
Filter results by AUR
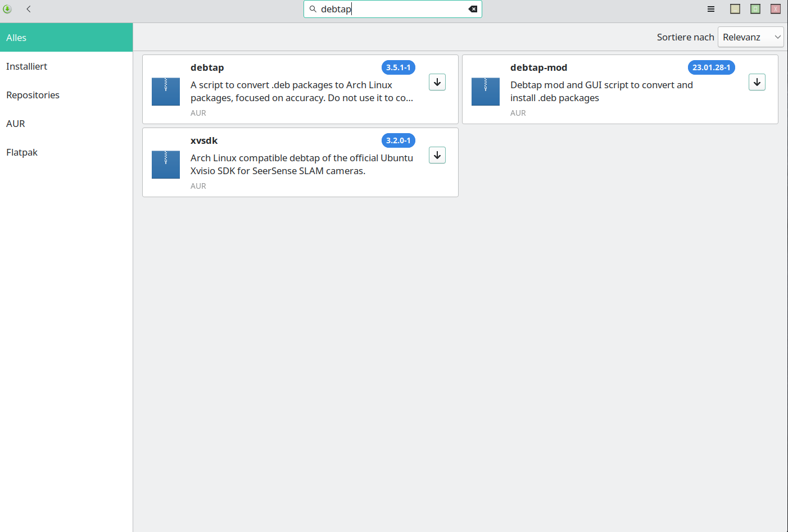pos(16,124)
